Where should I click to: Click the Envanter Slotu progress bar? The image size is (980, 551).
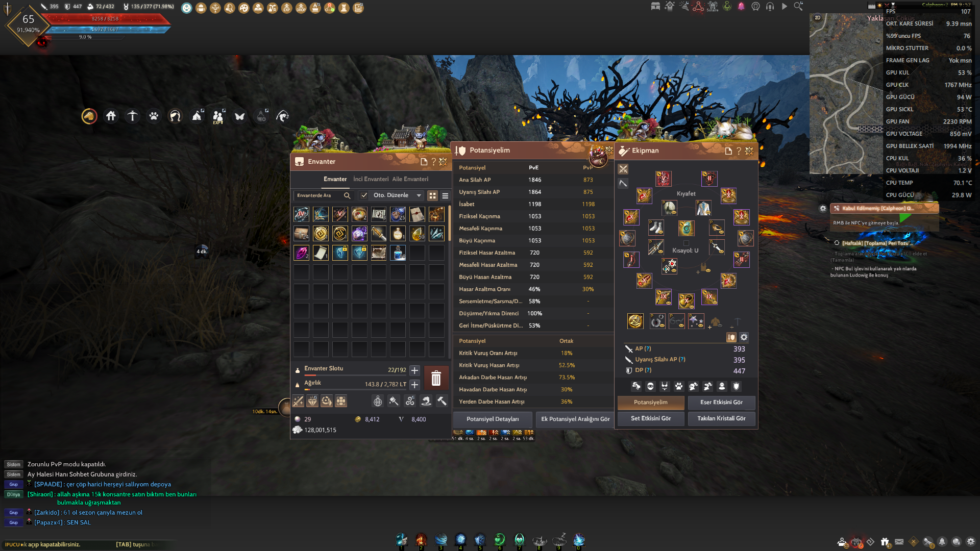[x=355, y=375]
